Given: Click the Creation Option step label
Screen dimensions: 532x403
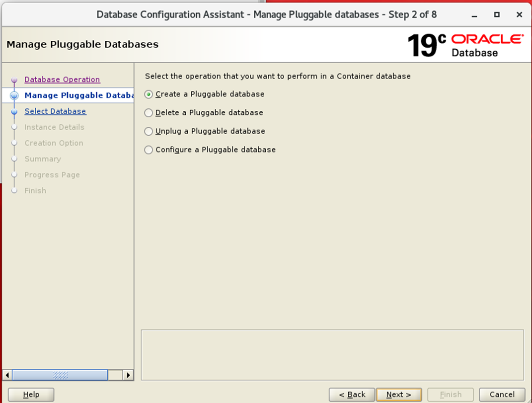Looking at the screenshot, I should click(54, 143).
